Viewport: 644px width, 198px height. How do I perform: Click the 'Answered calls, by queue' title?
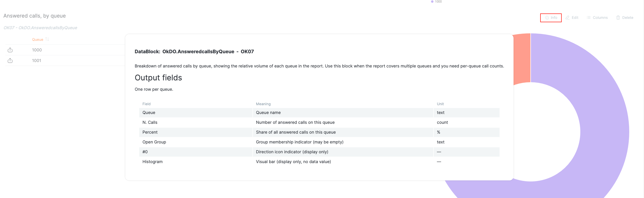[34, 16]
